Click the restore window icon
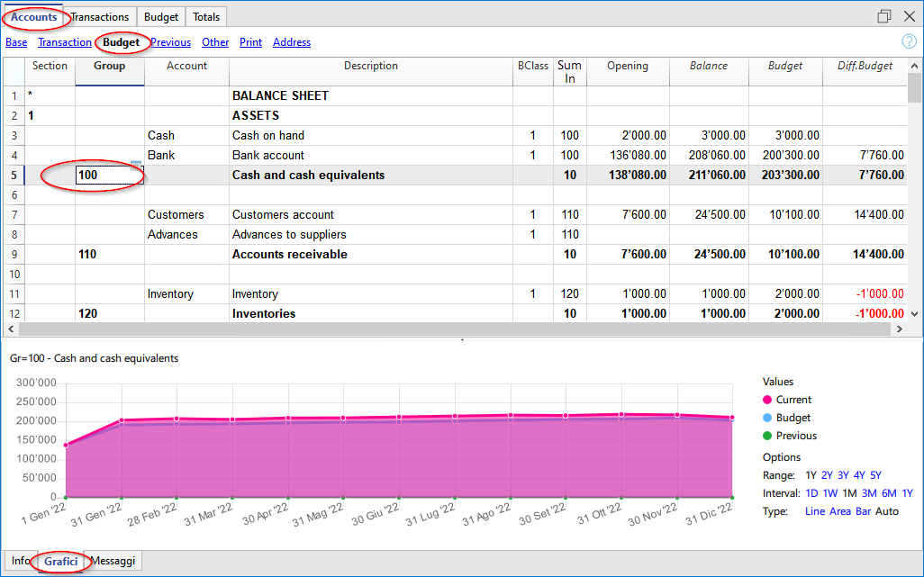This screenshot has width=924, height=577. [883, 15]
